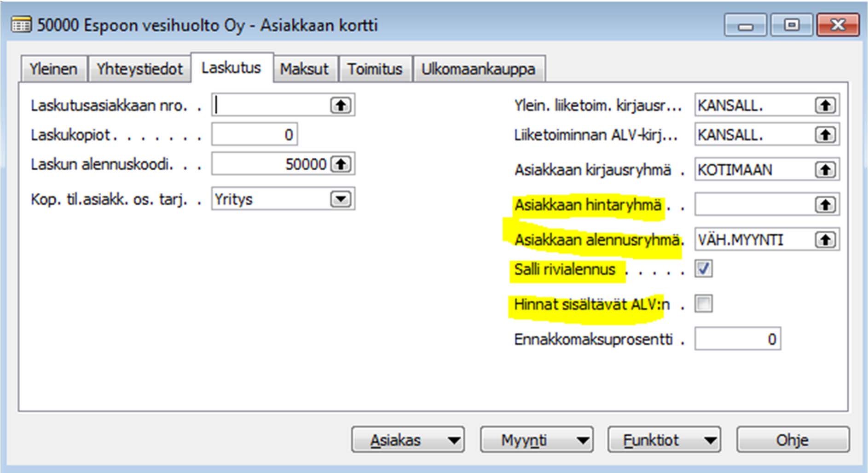The image size is (868, 473).
Task: Open lookup for Asiakkaan kirjausryhmä field
Action: (x=825, y=170)
